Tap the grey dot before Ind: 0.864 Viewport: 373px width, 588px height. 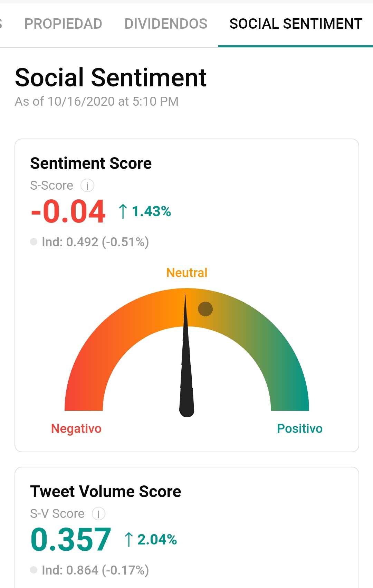(x=34, y=570)
